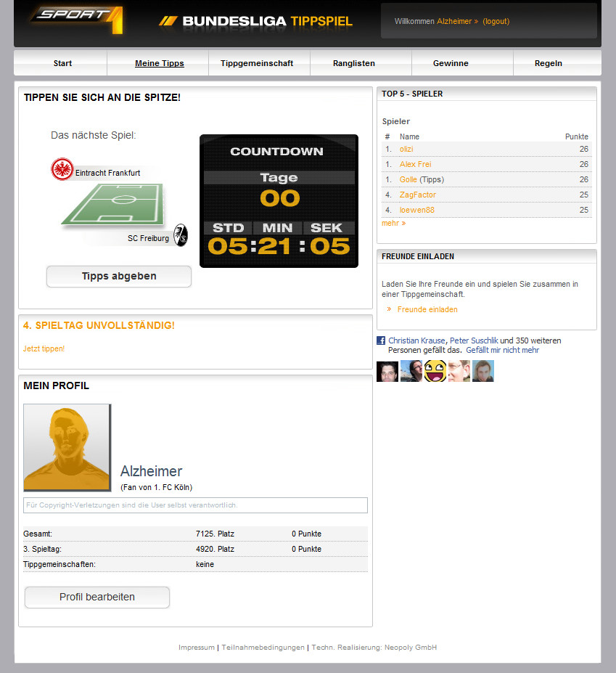Click the 'Eintracht Frankfurt' team name
This screenshot has height=673, width=616.
tap(107, 173)
